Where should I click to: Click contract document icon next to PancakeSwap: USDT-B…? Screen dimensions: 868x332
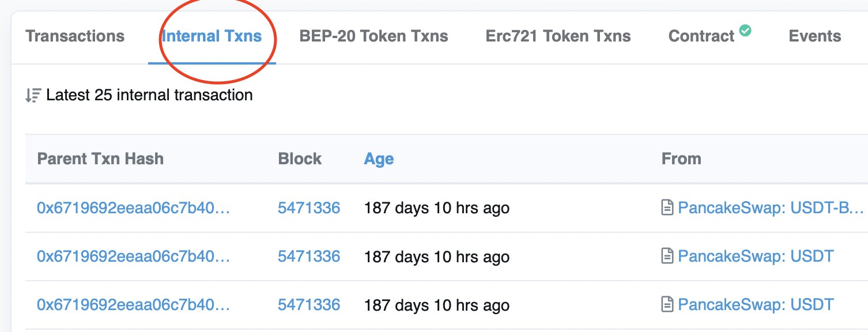pos(667,207)
